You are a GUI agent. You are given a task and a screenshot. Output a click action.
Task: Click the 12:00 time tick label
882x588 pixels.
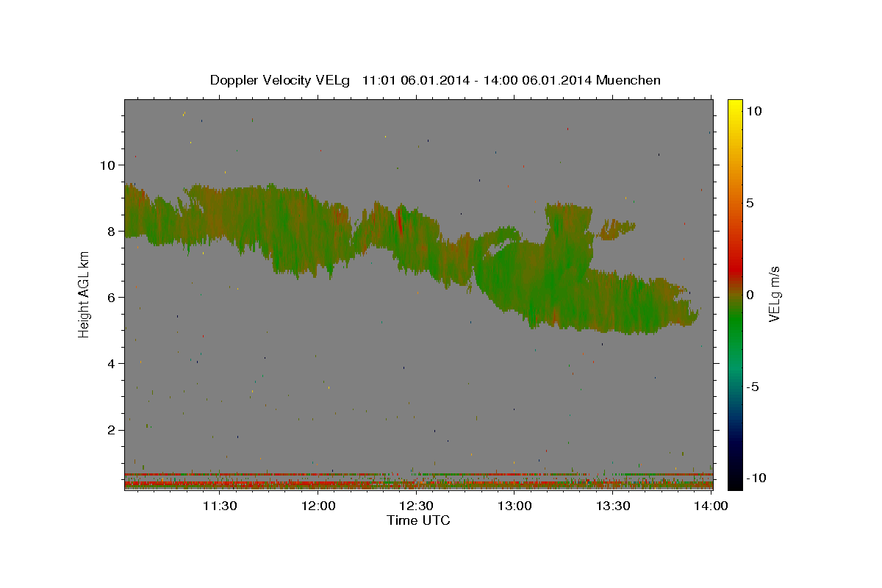pyautogui.click(x=318, y=506)
